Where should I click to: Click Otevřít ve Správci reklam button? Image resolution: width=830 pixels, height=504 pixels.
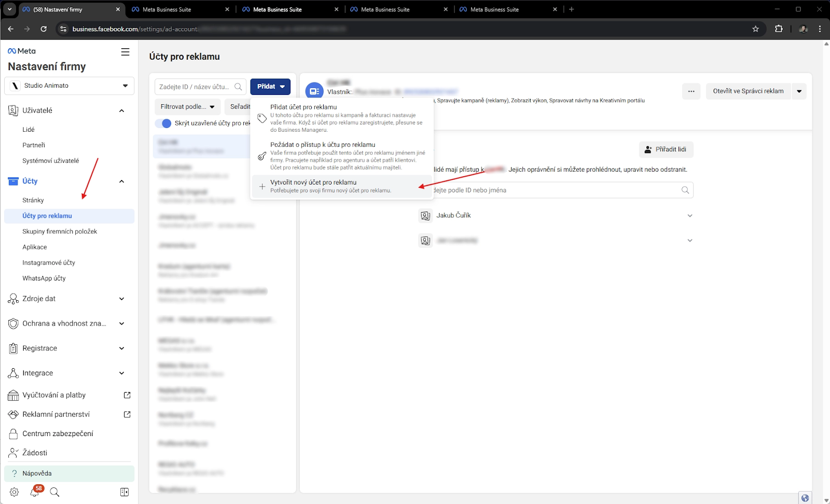[748, 91]
